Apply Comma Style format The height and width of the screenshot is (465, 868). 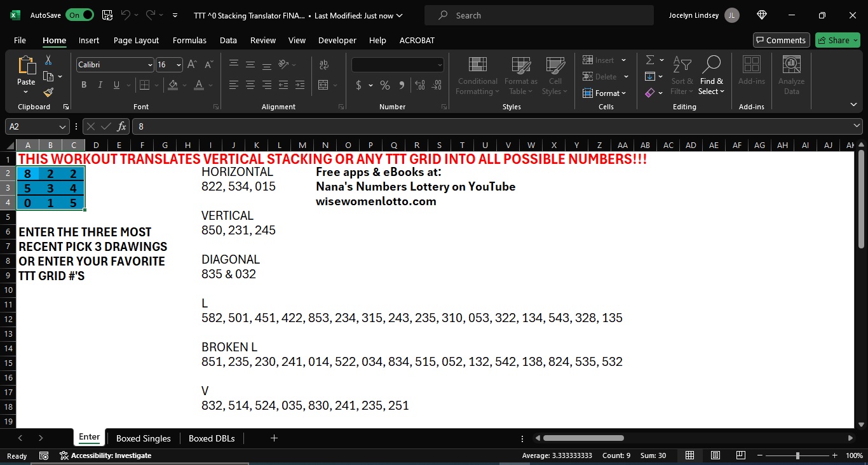402,84
